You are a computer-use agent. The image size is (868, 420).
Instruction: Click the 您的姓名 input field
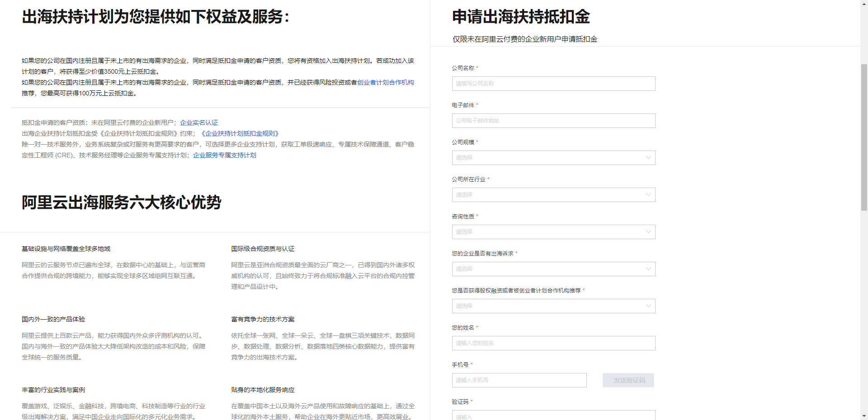point(553,343)
